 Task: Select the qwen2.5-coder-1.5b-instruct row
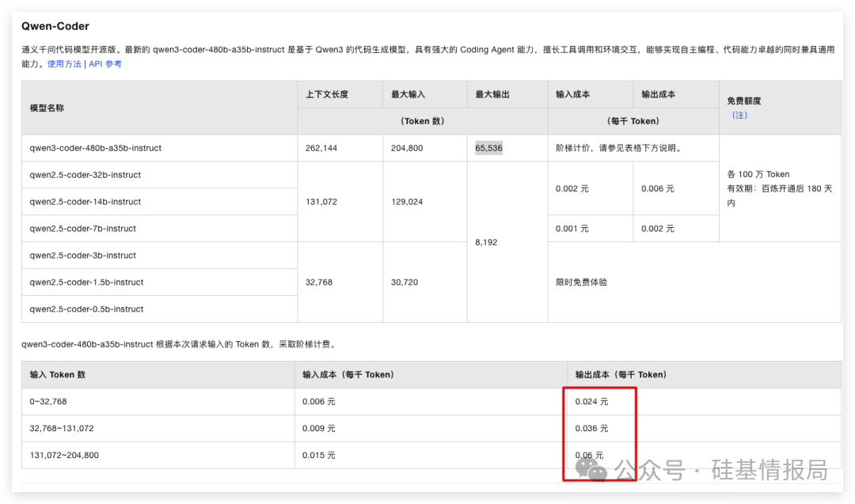tap(160, 282)
